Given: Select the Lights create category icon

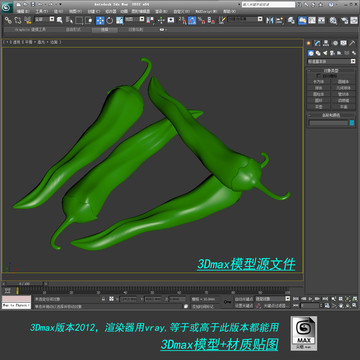Looking at the screenshot, I should pos(325,53).
